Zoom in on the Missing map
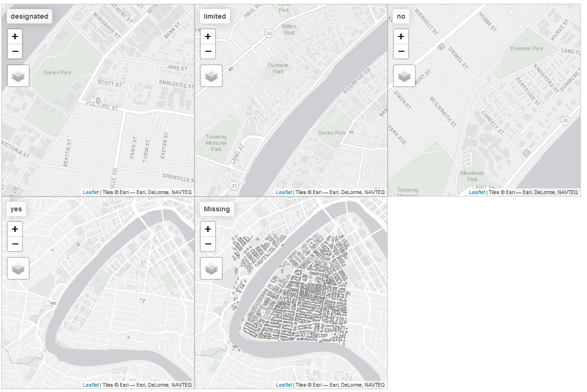Viewport: 587px width, 392px height. click(207, 229)
